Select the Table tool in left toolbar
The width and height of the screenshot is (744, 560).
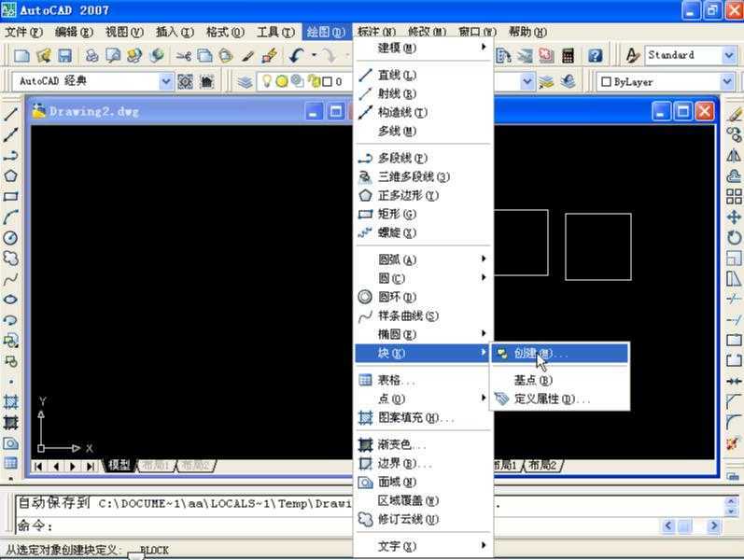(10, 463)
